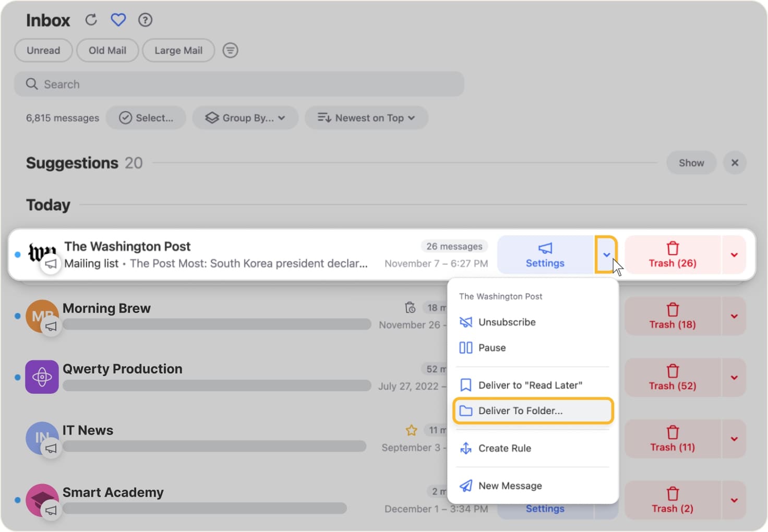Click the trash icon on the Smart Academy row
The image size is (768, 532).
[672, 494]
